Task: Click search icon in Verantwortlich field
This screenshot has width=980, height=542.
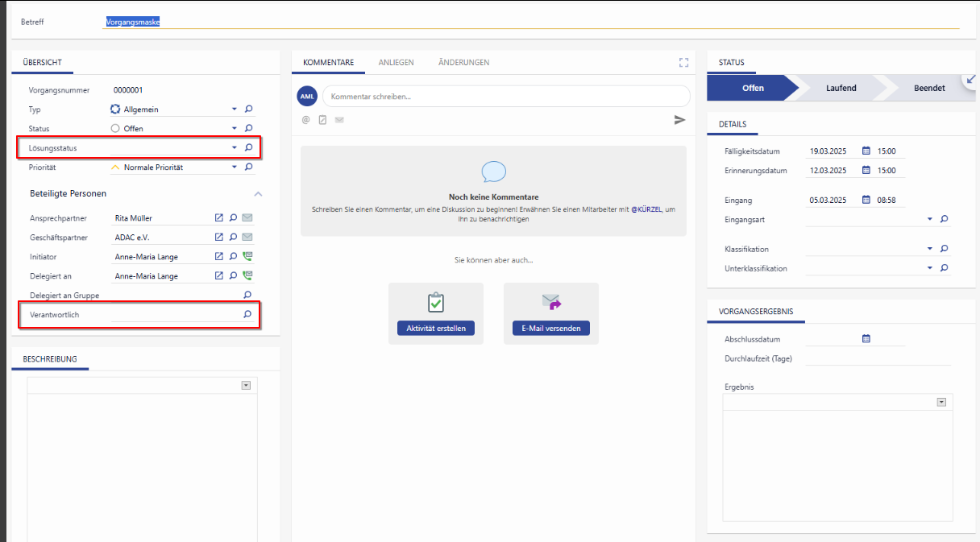Action: coord(247,315)
